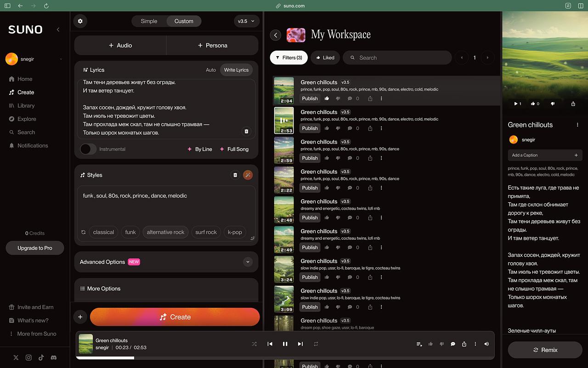Viewport: 588px width, 368px height.
Task: Click the Upgrade to Pro button
Action: (35, 248)
